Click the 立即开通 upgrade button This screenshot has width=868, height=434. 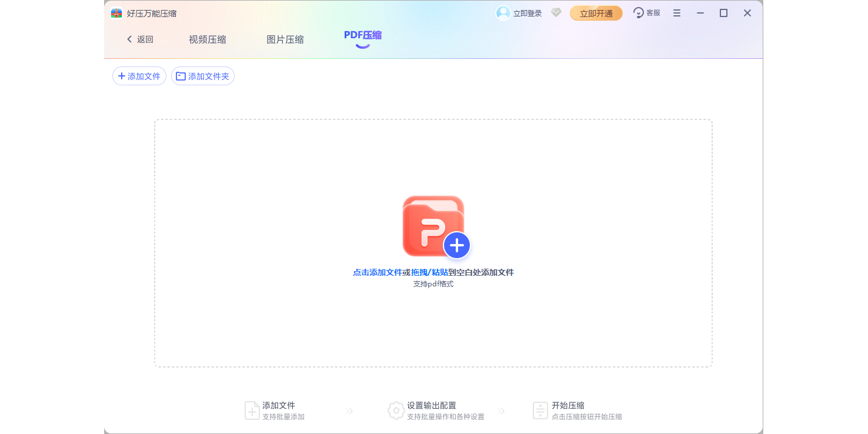[596, 13]
